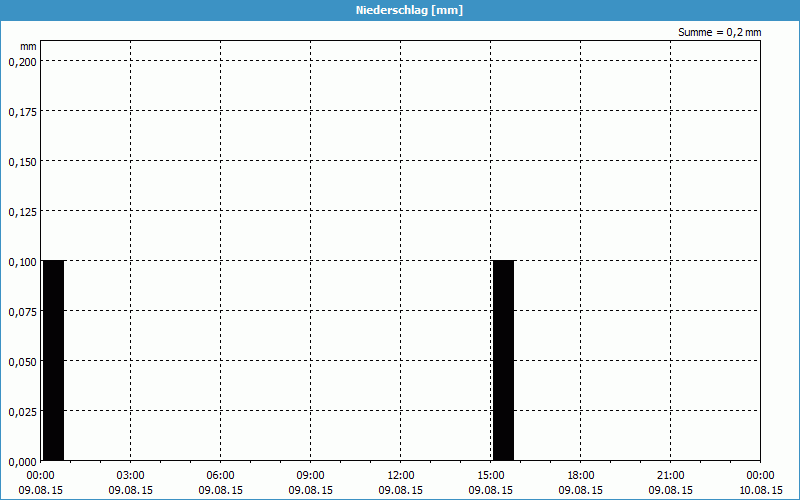Click the 0,050 y-axis label
Viewport: 800px width, 500px height.
pos(23,362)
